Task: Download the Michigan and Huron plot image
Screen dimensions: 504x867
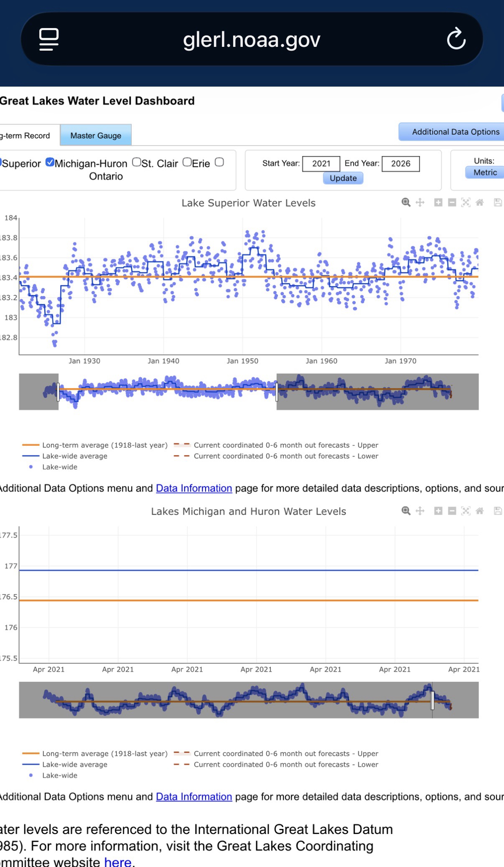Action: point(498,511)
